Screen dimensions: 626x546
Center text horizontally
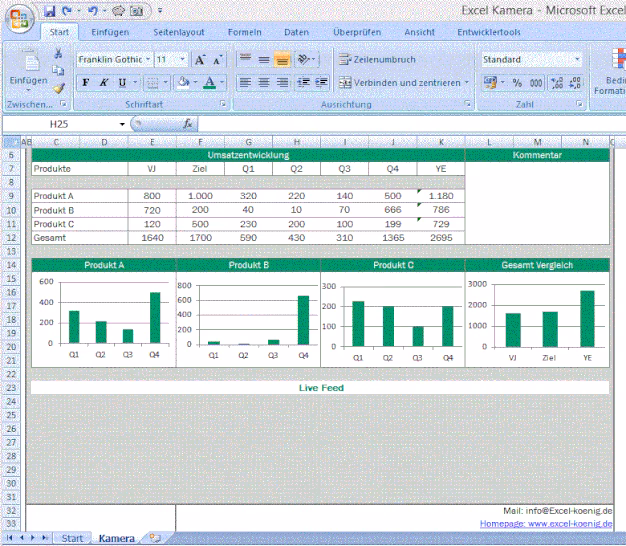pyautogui.click(x=264, y=83)
